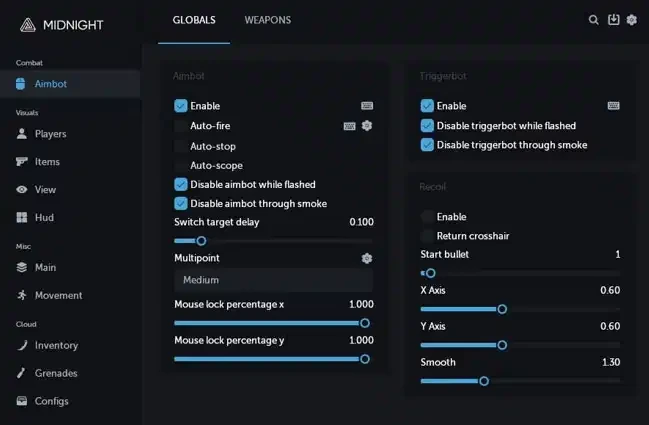Click the Switch target delay value 0.100
This screenshot has height=425, width=649.
pos(361,222)
